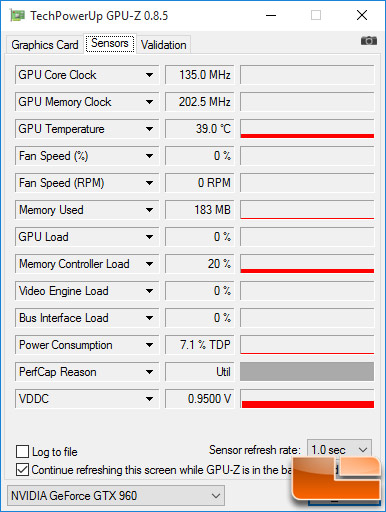Uncheck Continue refreshing while in background

point(22,470)
